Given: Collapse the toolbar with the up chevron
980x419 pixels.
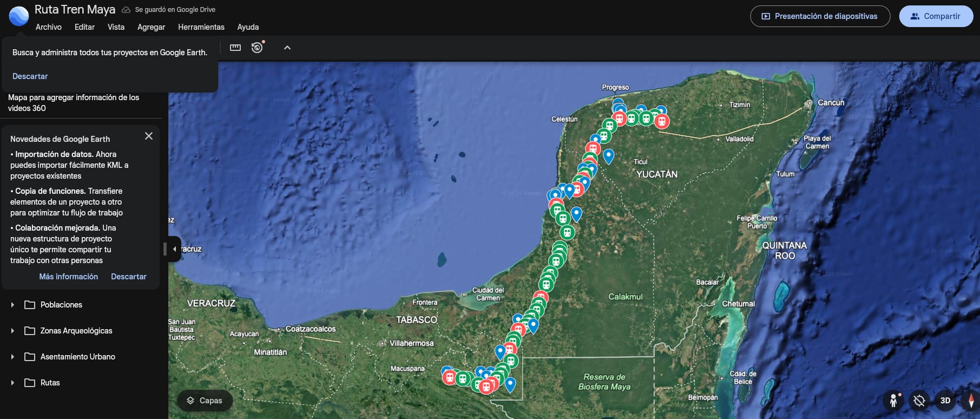Looking at the screenshot, I should tap(287, 48).
